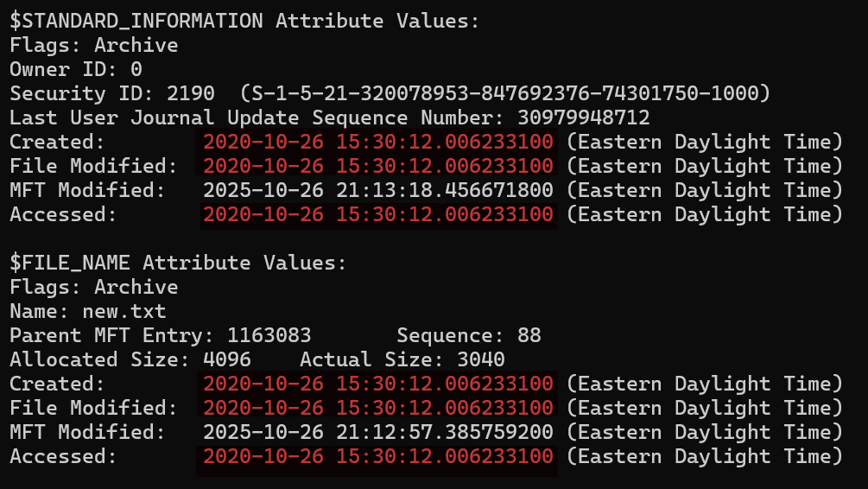Click the S-1-5-21 SID string in parentheses

pos(505,93)
